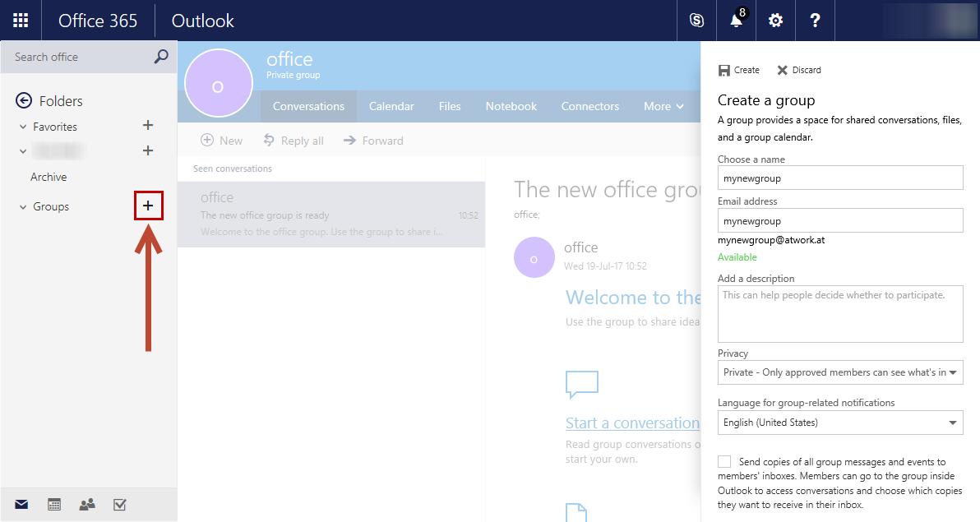Open the settings gear menu
Image resolution: width=980 pixels, height=522 pixels.
pyautogui.click(x=775, y=21)
